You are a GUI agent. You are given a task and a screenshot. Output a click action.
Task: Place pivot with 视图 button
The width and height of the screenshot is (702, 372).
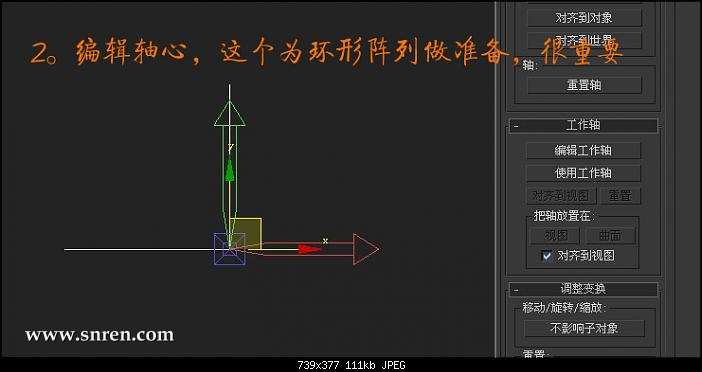555,235
